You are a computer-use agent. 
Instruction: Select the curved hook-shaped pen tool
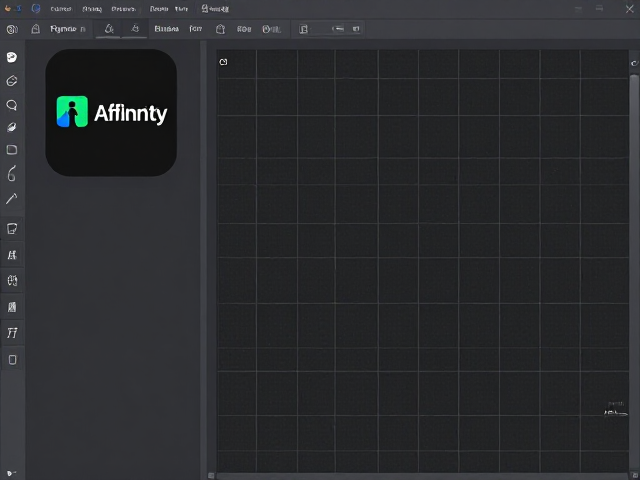(12, 173)
